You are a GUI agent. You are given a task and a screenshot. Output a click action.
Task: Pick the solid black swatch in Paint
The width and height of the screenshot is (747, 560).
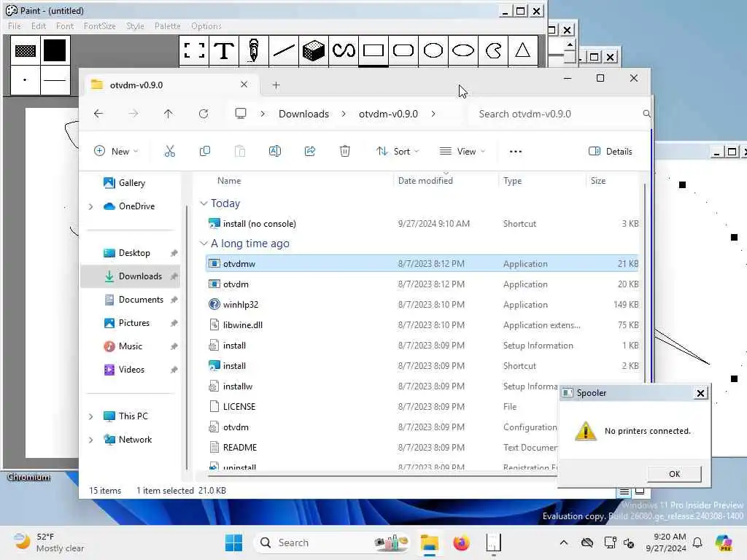coord(55,50)
